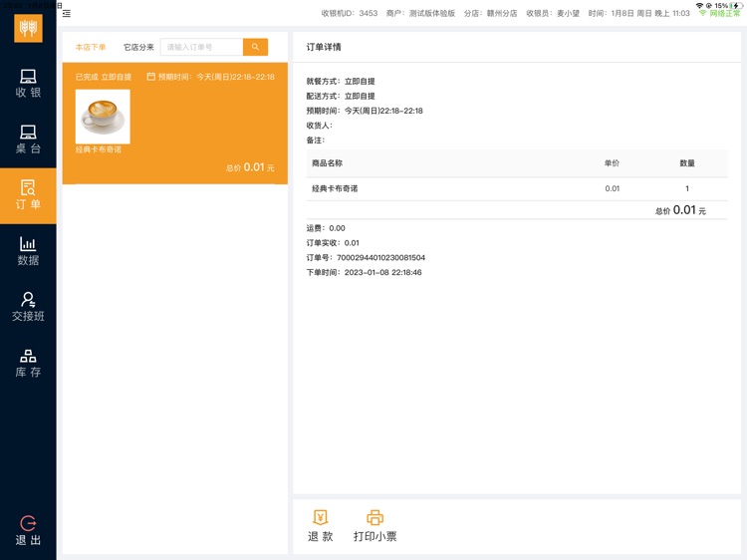This screenshot has width=747, height=560.
Task: Click 下单时间: 2023-01-08 22:18:46 line
Action: pos(364,273)
